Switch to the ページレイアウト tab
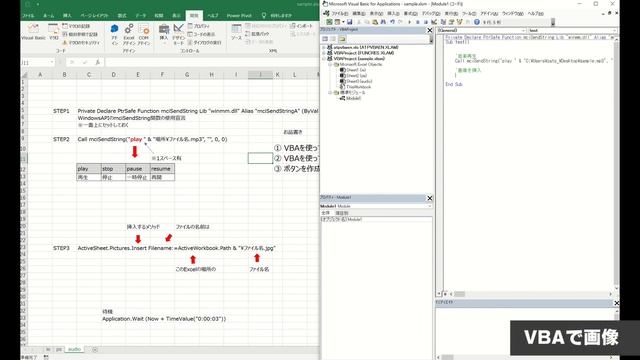This screenshot has height=360, width=640. [95, 16]
